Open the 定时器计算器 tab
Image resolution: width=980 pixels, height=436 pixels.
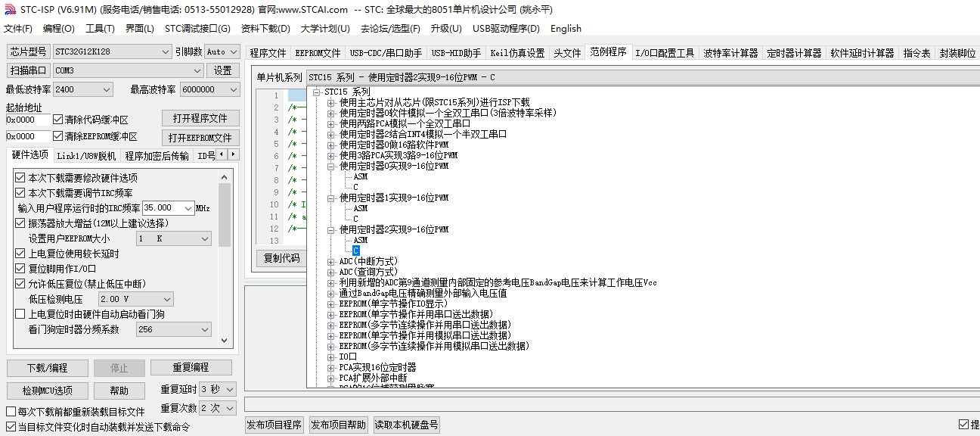pos(794,53)
